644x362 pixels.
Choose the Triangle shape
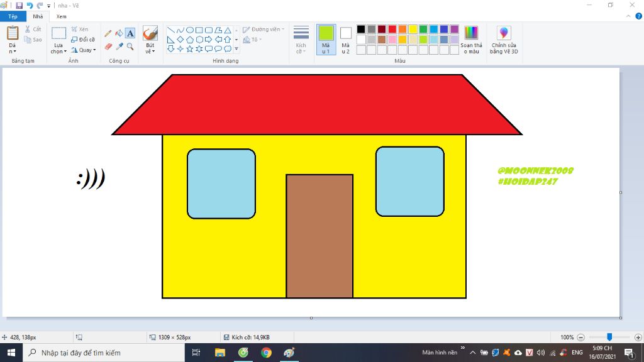228,30
